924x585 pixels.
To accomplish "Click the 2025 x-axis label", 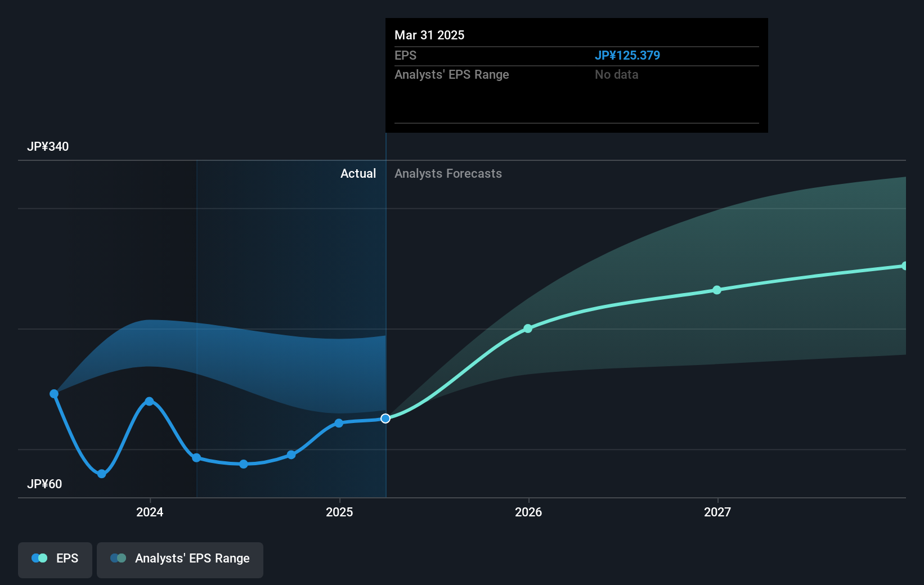I will [x=339, y=512].
